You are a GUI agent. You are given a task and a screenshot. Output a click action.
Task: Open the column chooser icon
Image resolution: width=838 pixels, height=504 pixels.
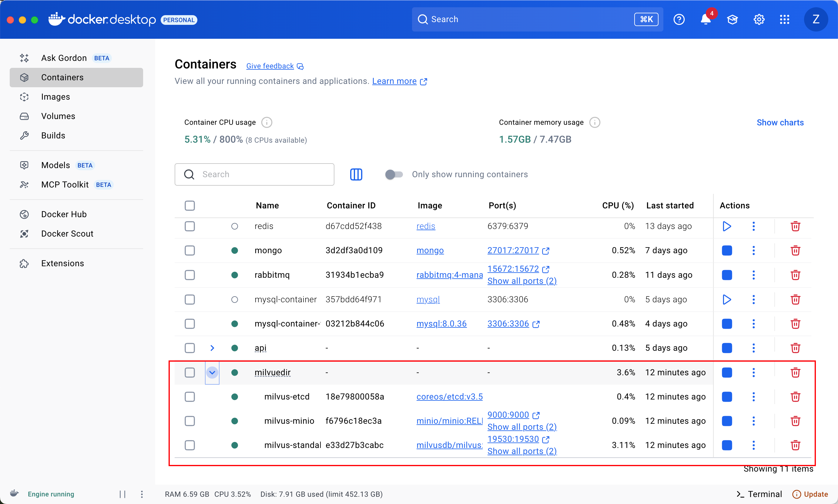click(356, 174)
